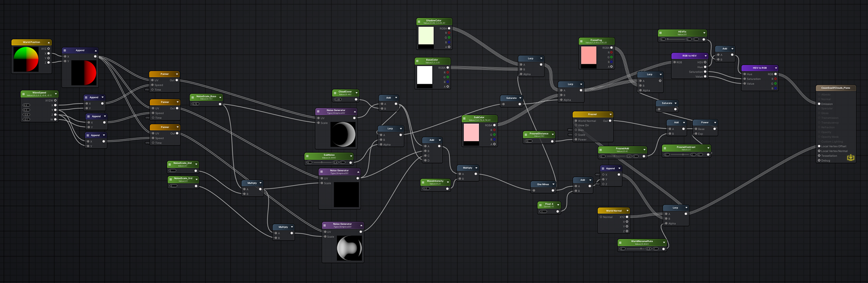Click the FresnelAdd value slider
The height and width of the screenshot is (283, 868).
click(x=617, y=156)
